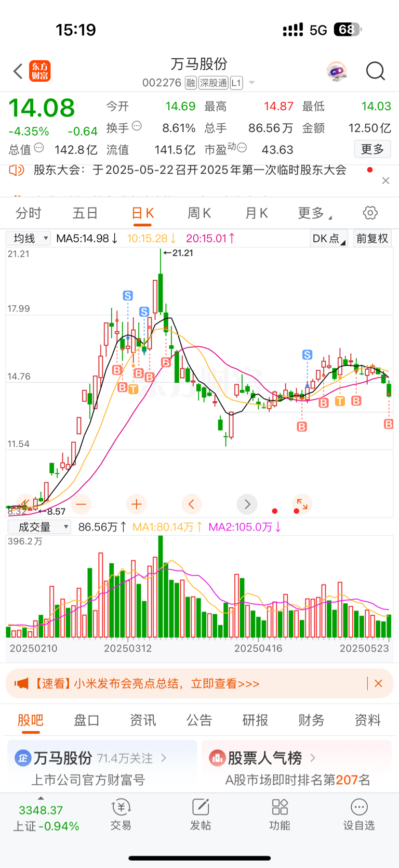Viewport: 399px width, 868px height.
Task: Tap info icon beside 换手
Action: 137,126
